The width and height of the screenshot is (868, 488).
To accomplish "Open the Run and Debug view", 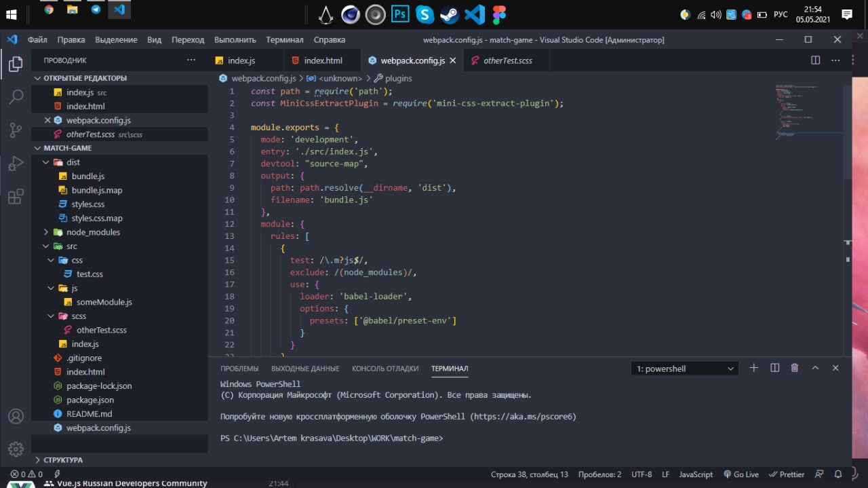I will point(16,164).
